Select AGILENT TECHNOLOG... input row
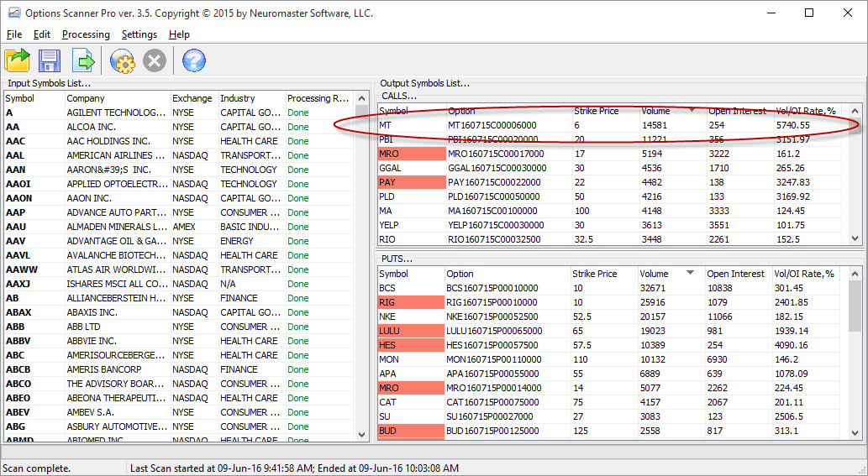 [179, 112]
